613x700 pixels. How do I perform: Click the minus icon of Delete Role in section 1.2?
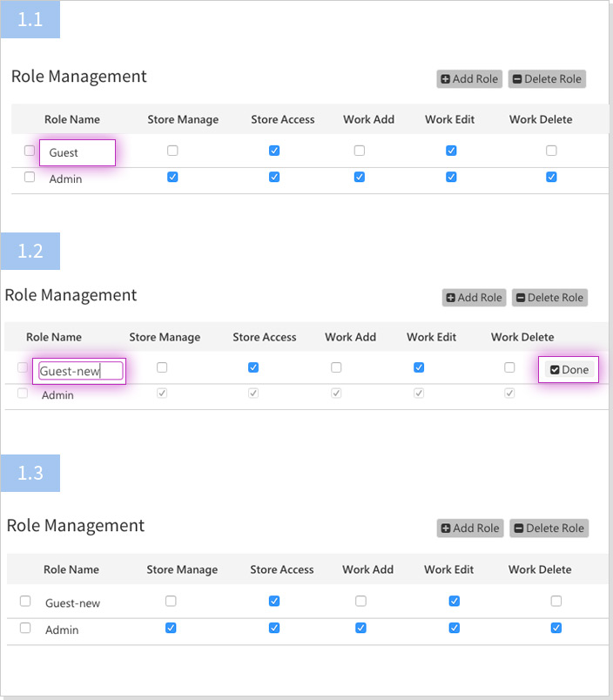[520, 298]
